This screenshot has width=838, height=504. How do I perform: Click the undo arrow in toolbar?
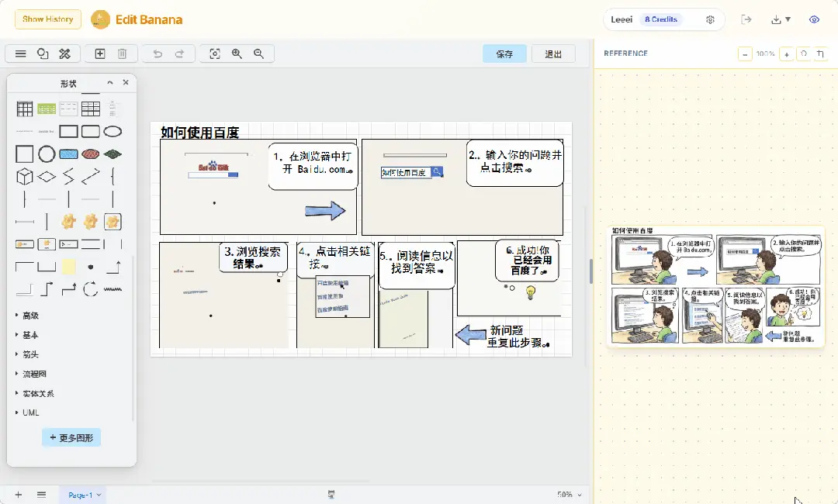(158, 54)
